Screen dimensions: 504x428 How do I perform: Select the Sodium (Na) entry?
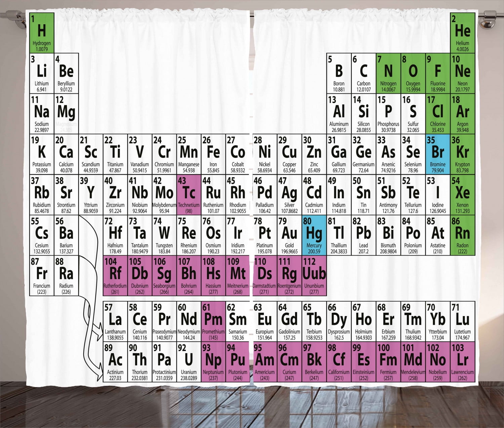[x=41, y=114]
